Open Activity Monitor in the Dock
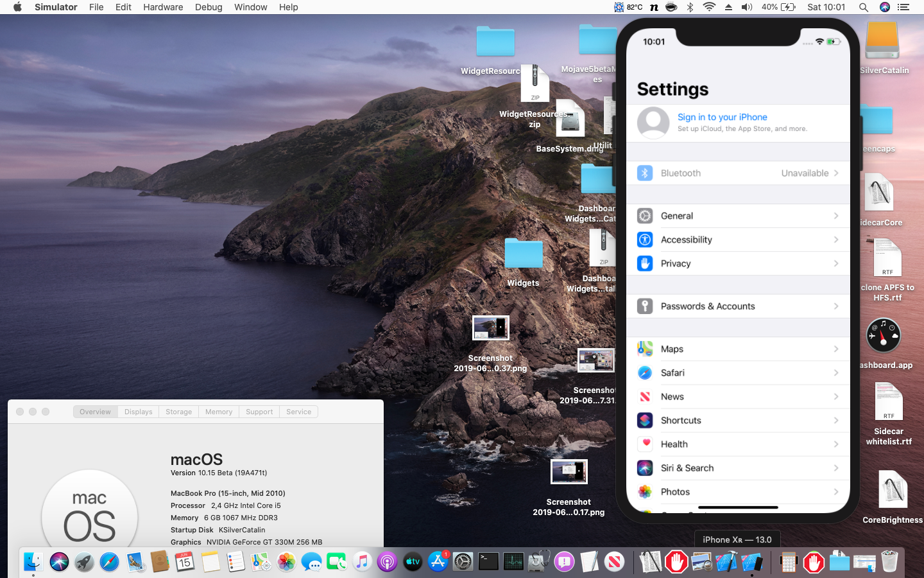Screen dimensions: 924x578 [x=513, y=562]
